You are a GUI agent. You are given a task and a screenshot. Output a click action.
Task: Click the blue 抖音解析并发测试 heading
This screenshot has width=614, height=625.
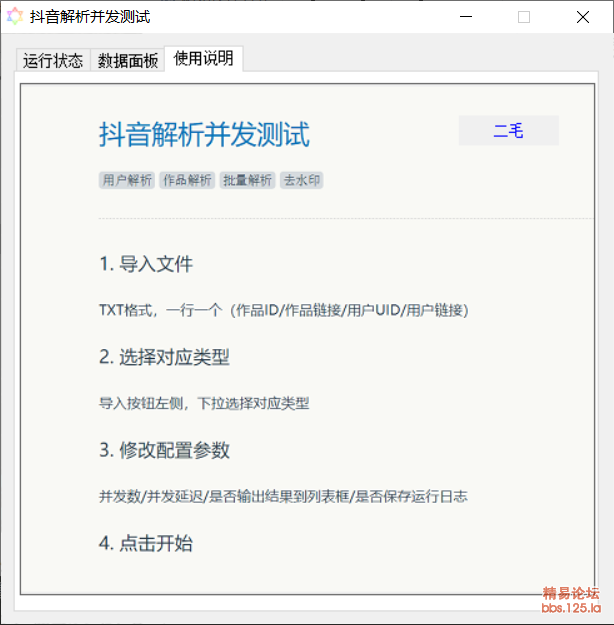204,135
